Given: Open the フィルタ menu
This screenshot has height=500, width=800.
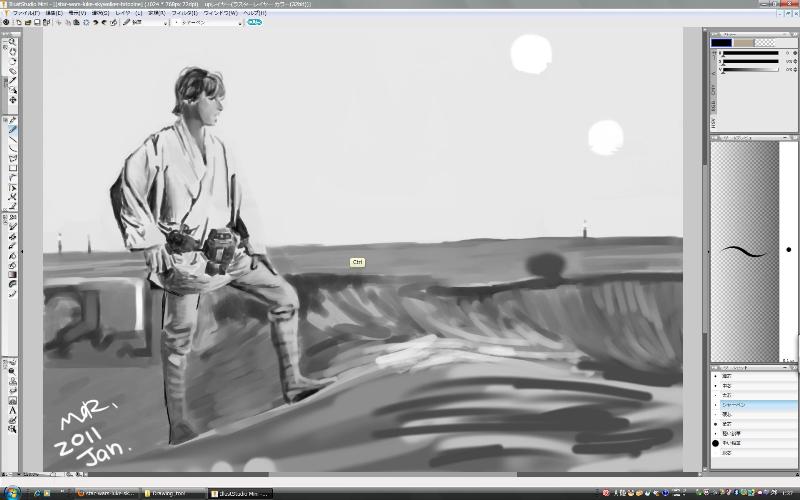Looking at the screenshot, I should tap(185, 13).
